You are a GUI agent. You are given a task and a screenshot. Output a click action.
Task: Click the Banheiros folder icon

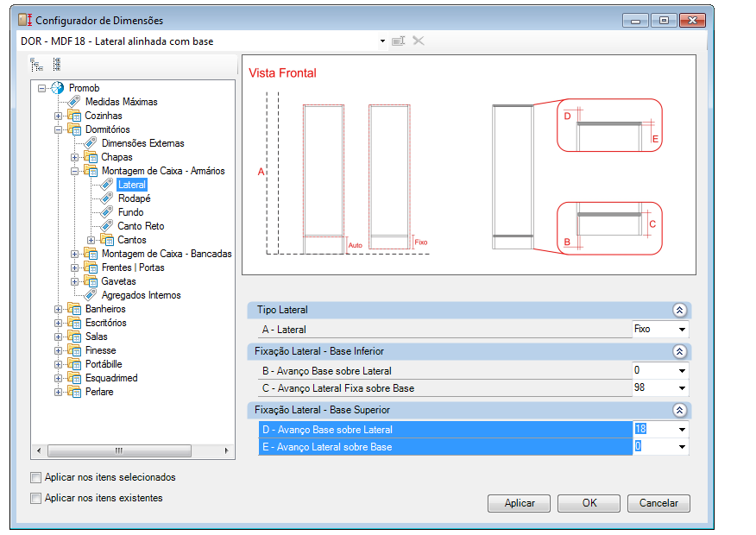[x=74, y=309]
